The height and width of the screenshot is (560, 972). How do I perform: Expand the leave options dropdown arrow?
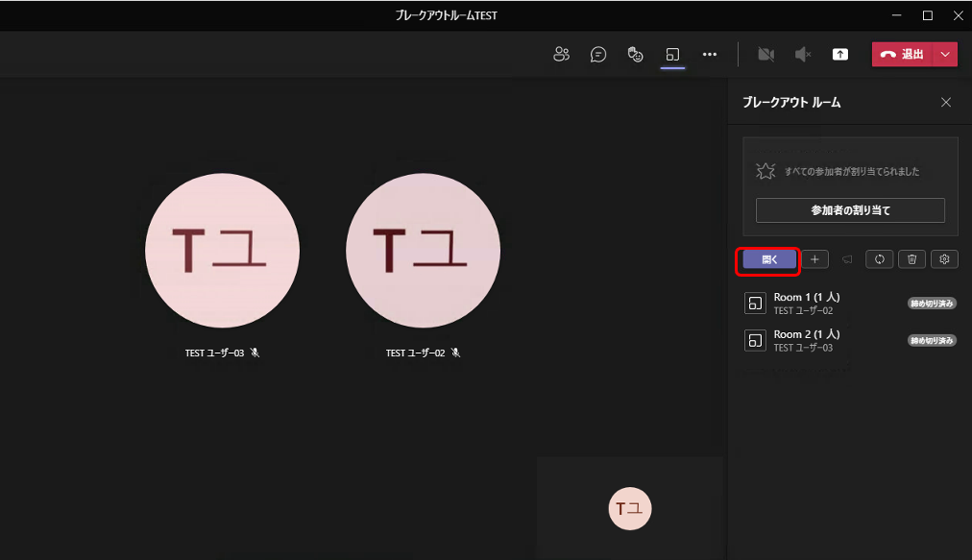click(x=945, y=54)
